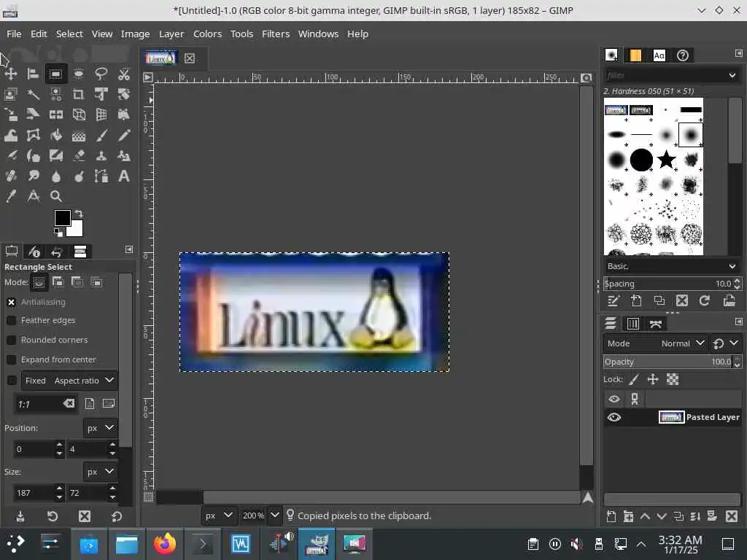This screenshot has height=560, width=747.
Task: Select the Rectangle Select tool
Action: pos(55,74)
